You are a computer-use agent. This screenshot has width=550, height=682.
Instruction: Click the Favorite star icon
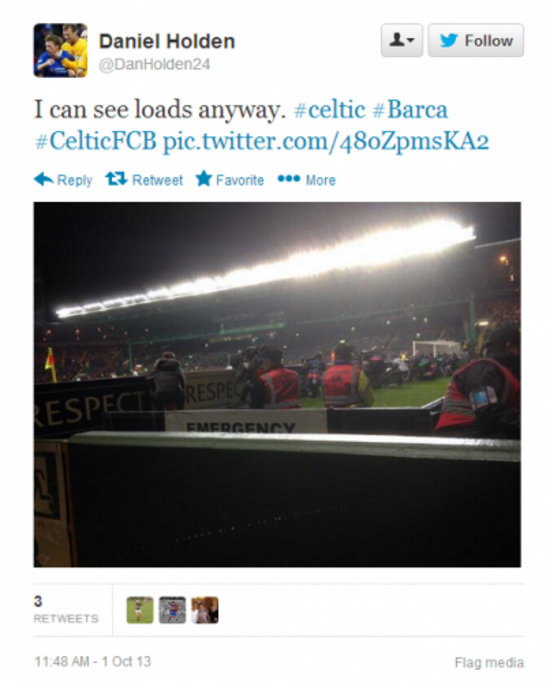[x=203, y=179]
